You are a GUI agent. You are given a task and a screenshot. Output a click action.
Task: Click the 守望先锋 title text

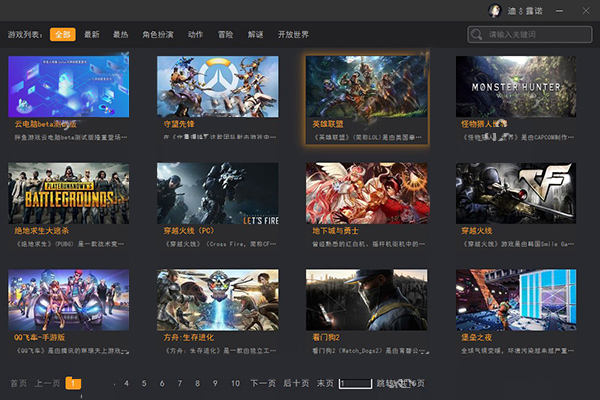[179, 124]
